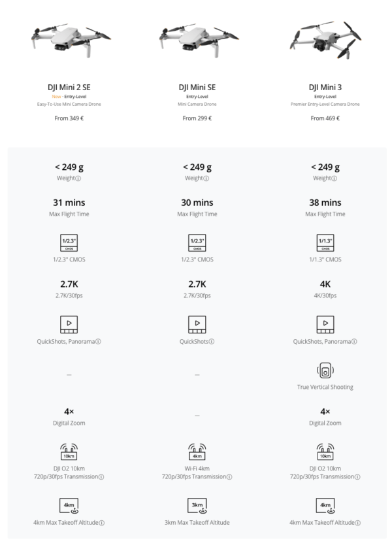Click the DJI Mini 2 SE drone image
This screenshot has width=392, height=545.
point(69,41)
